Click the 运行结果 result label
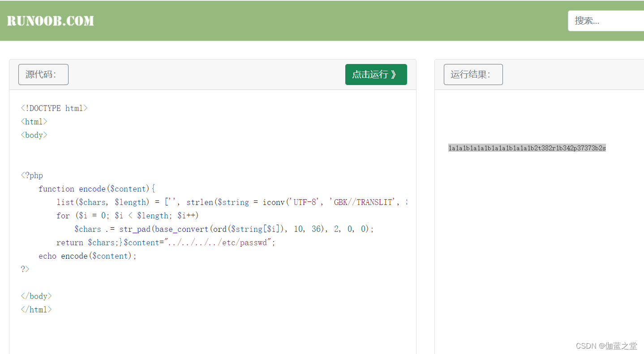The width and height of the screenshot is (644, 354). [x=473, y=74]
